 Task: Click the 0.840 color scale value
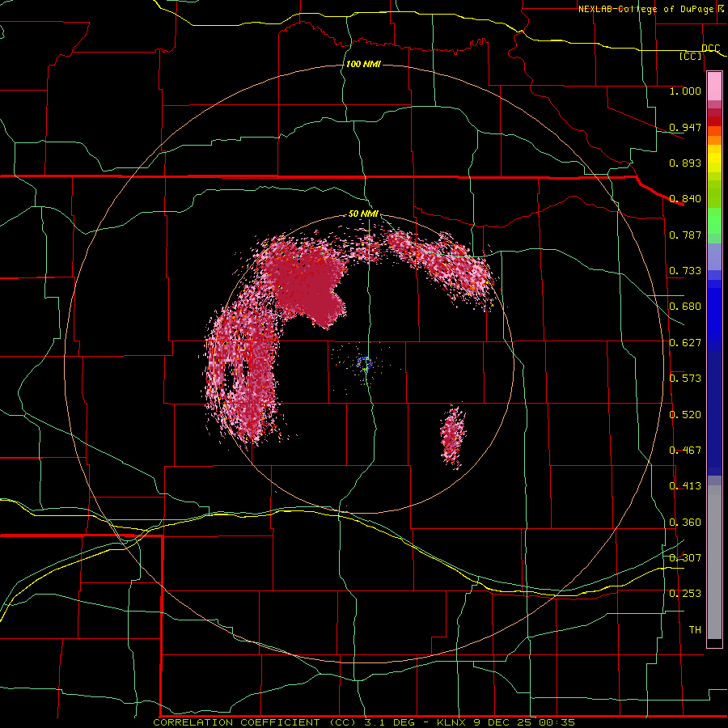pyautogui.click(x=685, y=199)
